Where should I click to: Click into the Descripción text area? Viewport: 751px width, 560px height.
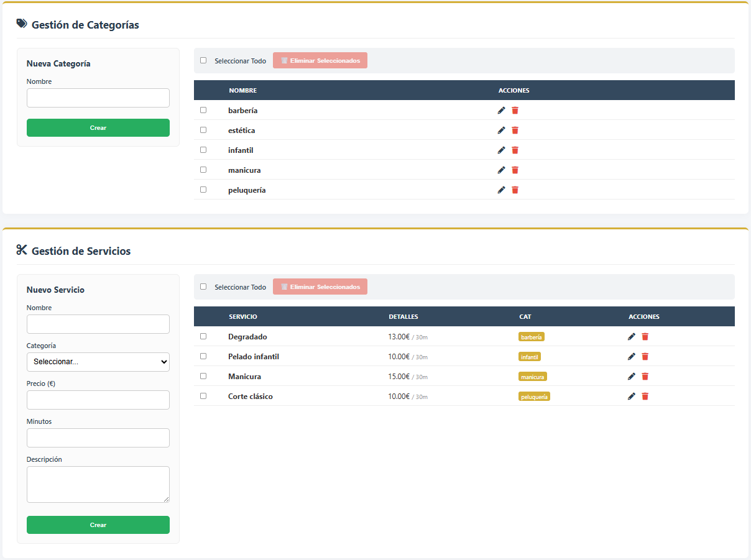(x=98, y=484)
